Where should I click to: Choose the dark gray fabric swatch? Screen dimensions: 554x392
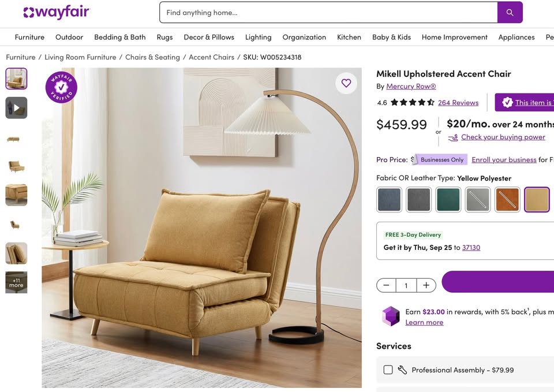click(x=419, y=200)
